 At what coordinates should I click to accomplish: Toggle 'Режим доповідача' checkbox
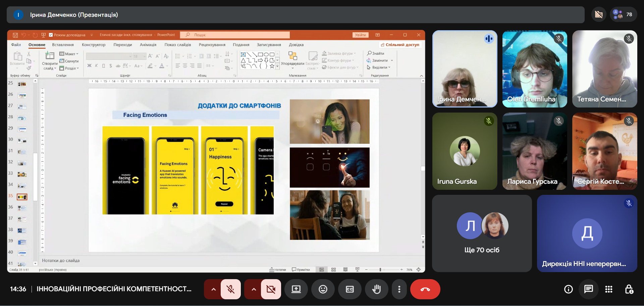click(x=51, y=35)
